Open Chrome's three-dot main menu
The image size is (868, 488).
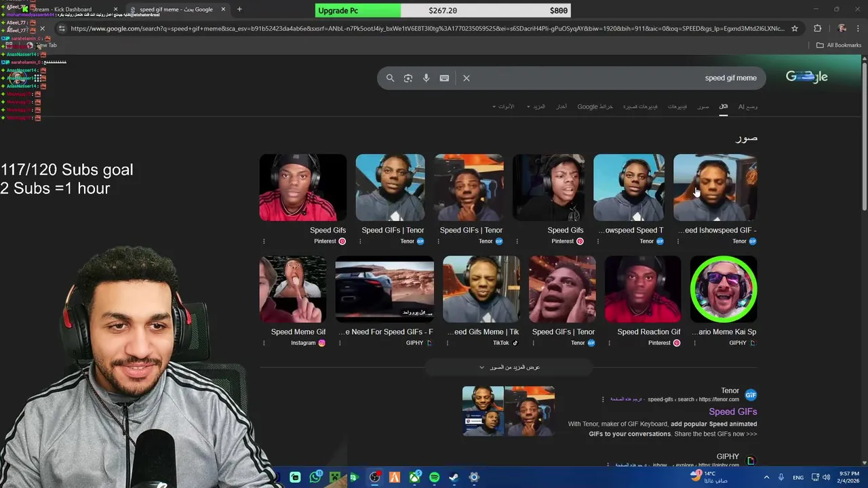click(x=858, y=28)
